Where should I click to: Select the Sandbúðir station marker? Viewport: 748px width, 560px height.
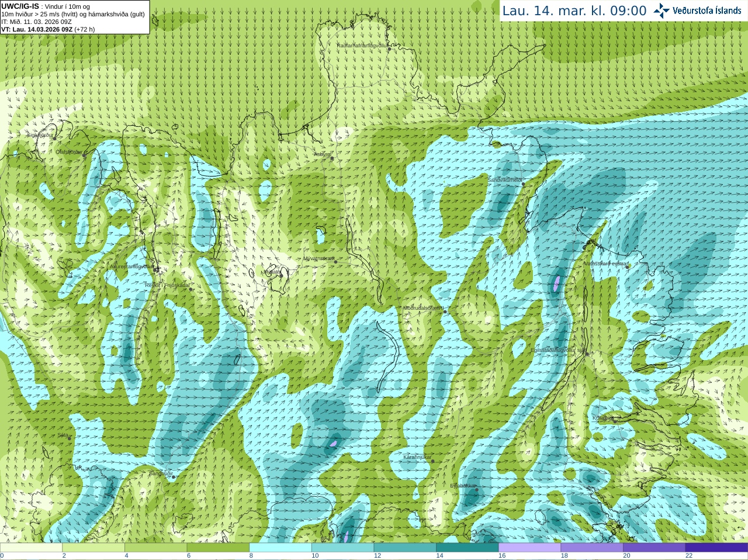(x=173, y=477)
